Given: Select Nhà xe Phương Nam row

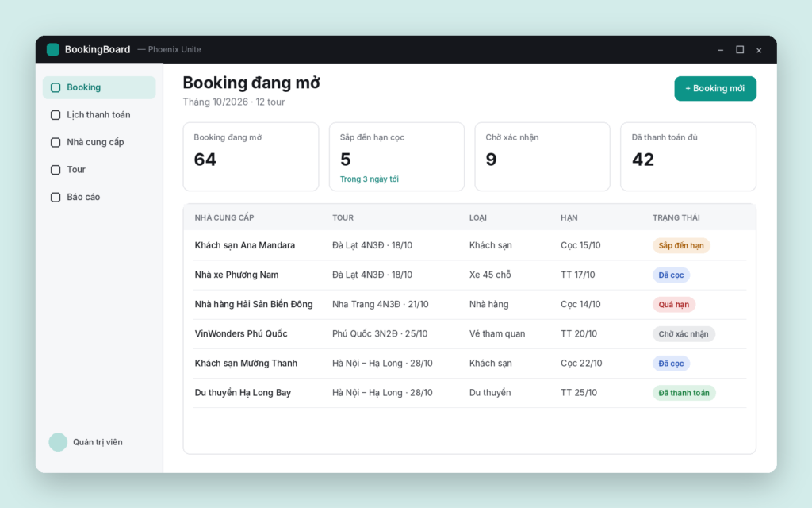Looking at the screenshot, I should (x=469, y=275).
